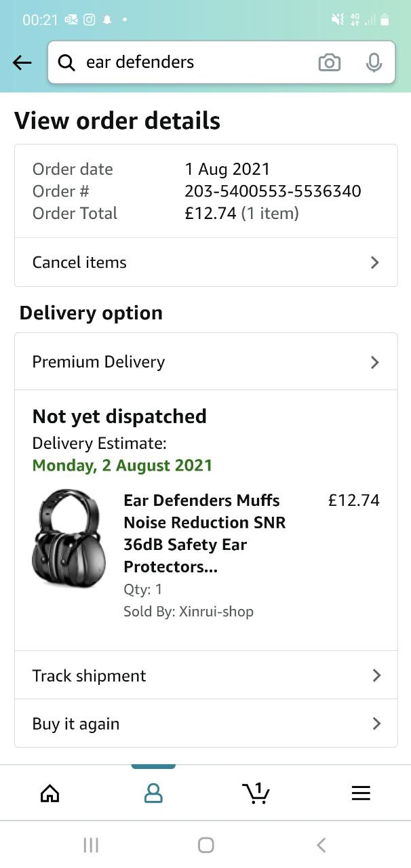Select Cancel items option
The image size is (411, 868).
pos(79,262)
